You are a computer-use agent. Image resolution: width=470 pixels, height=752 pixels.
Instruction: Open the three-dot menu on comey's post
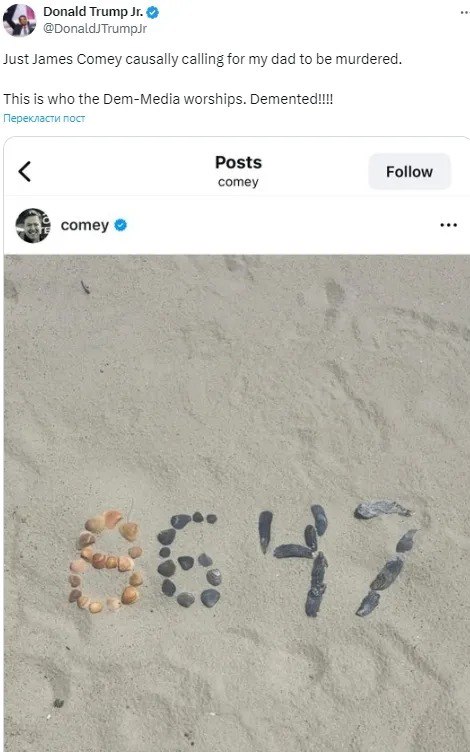point(448,225)
